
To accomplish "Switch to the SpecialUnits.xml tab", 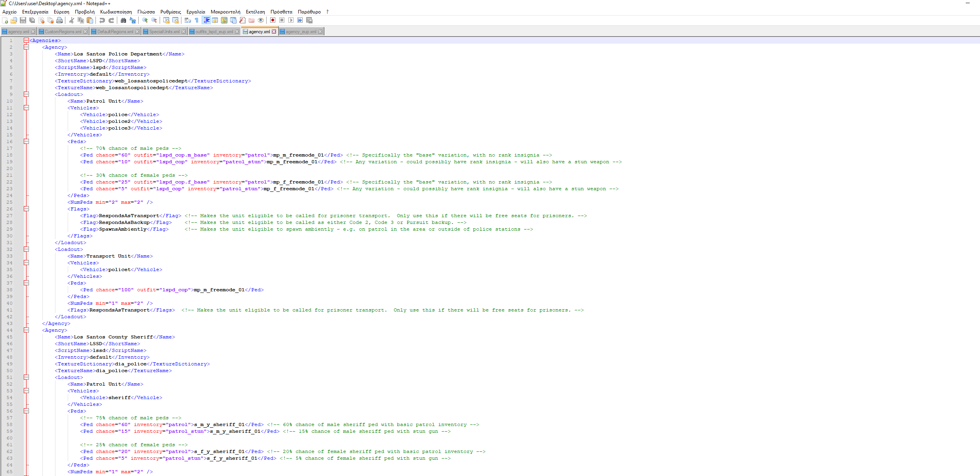I will (164, 32).
